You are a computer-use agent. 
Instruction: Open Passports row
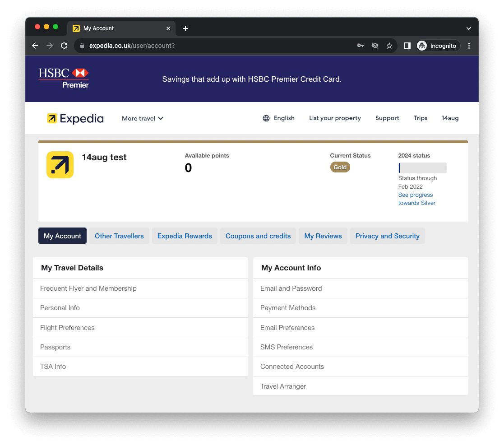140,347
